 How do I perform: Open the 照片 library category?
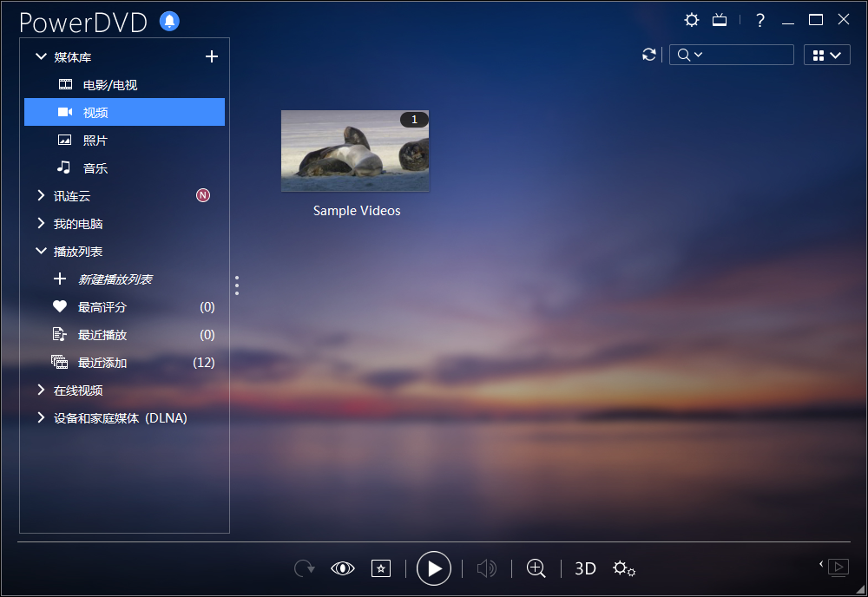[95, 141]
